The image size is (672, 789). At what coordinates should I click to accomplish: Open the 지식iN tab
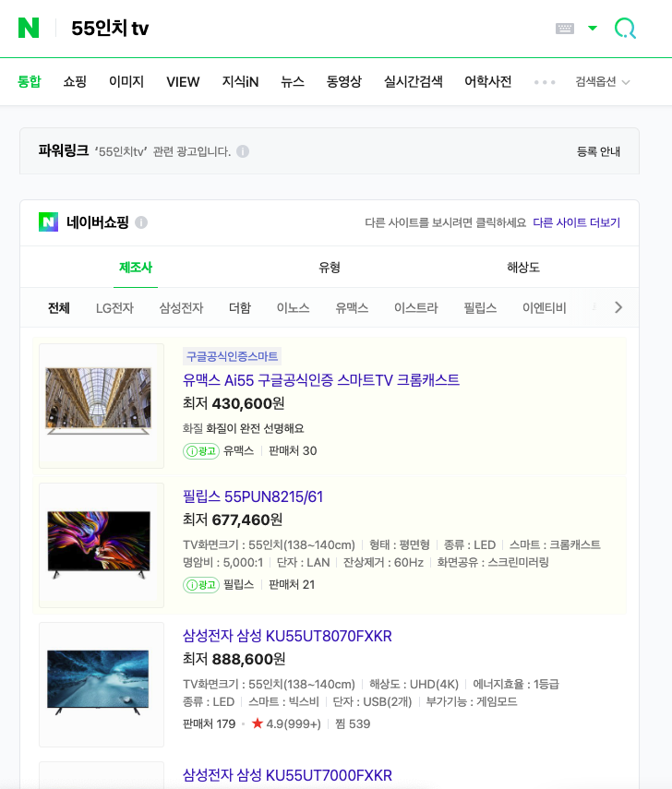coord(240,81)
